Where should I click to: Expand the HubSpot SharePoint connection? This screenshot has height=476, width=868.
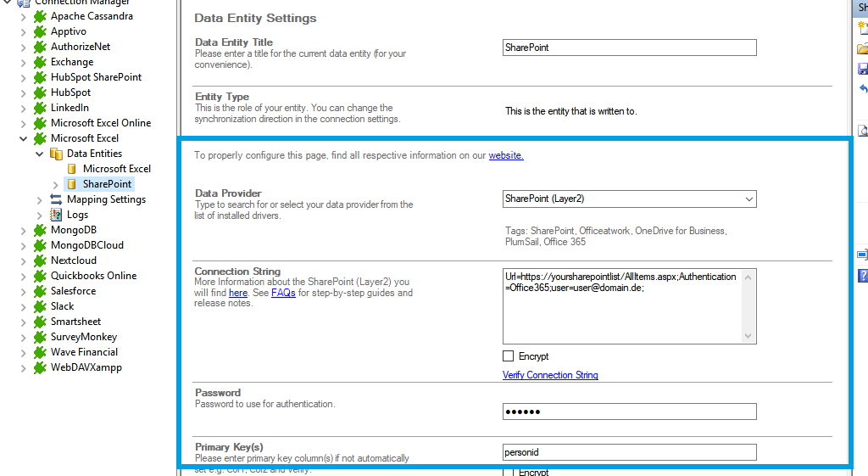click(24, 77)
